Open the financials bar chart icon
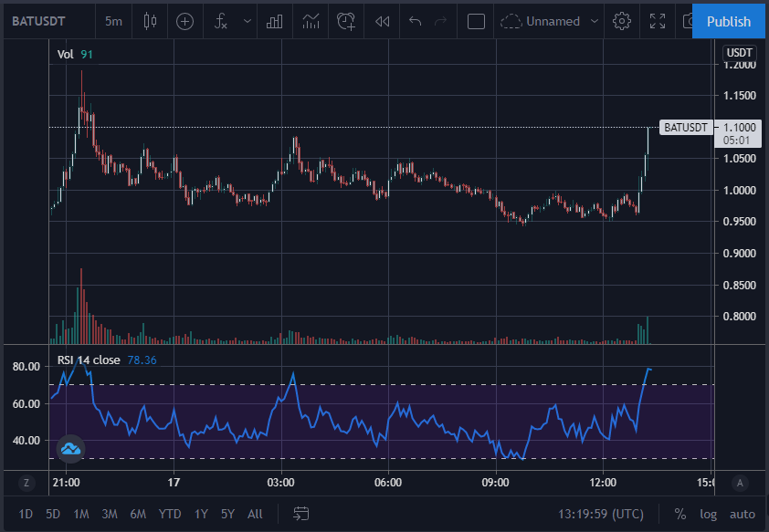The width and height of the screenshot is (769, 532). [x=274, y=21]
